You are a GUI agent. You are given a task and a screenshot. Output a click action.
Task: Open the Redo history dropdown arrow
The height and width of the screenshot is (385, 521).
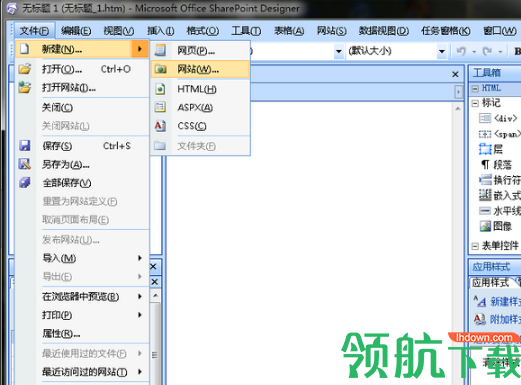click(x=500, y=51)
